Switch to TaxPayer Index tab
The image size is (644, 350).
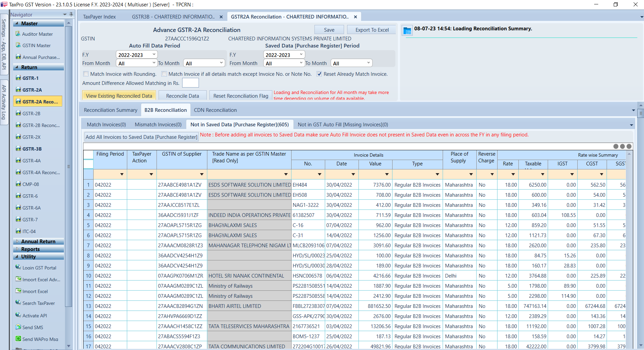[99, 17]
